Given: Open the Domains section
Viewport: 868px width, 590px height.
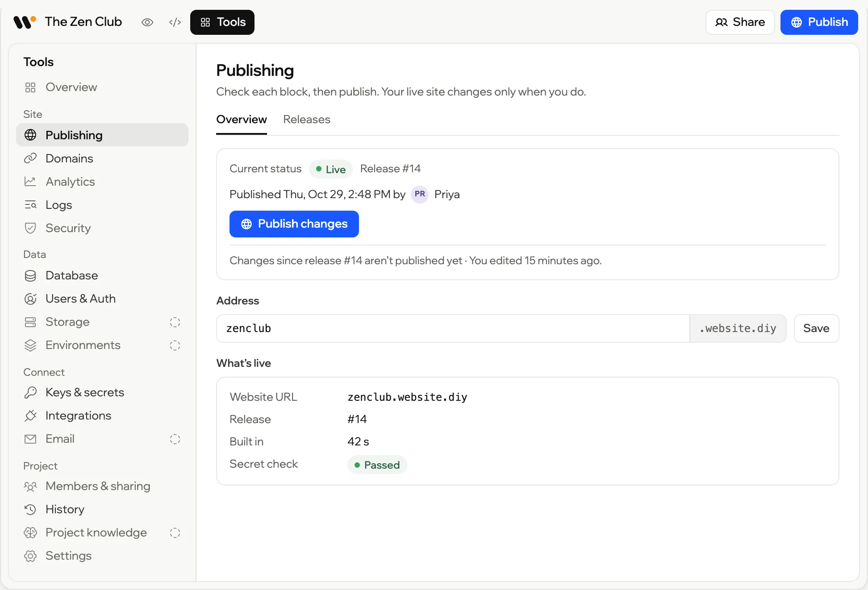Looking at the screenshot, I should pos(102,158).
